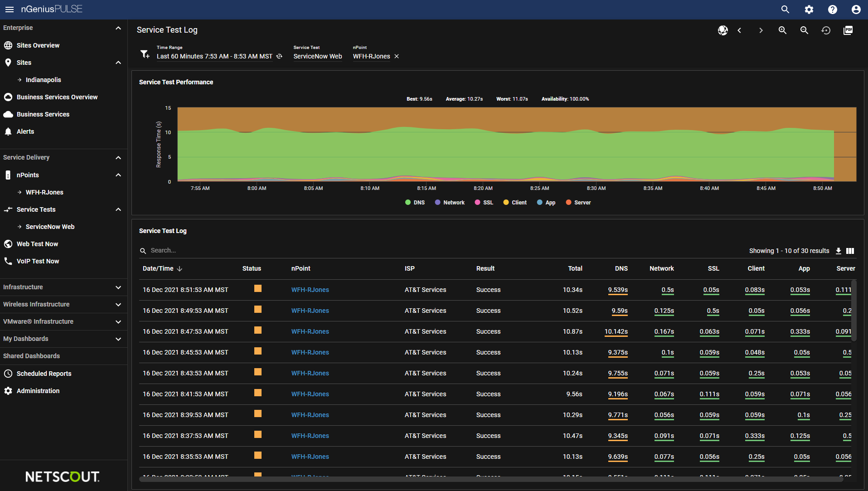Zoom in on the time range
This screenshot has height=491, width=868.
(782, 30)
